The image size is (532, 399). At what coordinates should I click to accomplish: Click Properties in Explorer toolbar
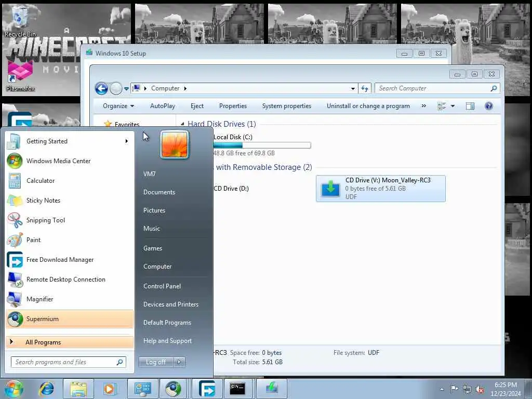pyautogui.click(x=233, y=106)
